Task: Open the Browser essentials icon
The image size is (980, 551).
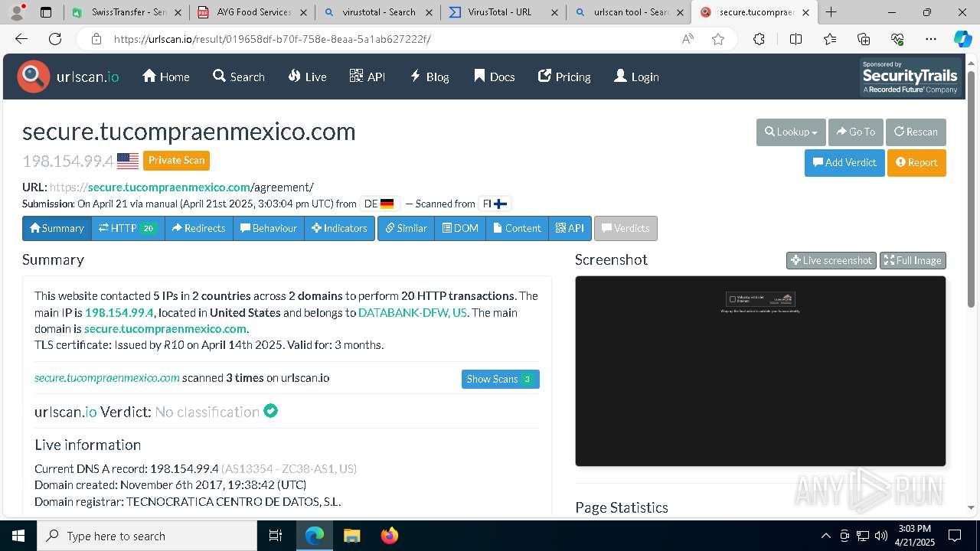Action: [897, 39]
